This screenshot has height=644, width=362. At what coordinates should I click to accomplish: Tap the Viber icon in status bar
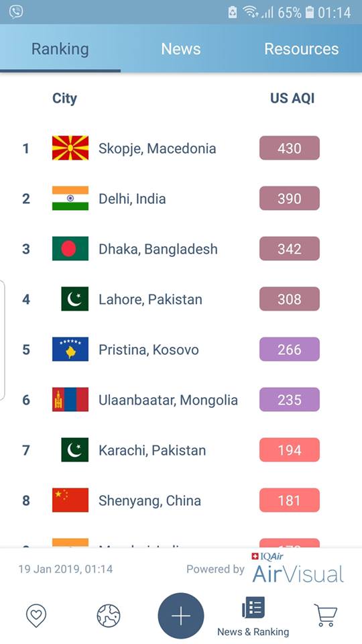(16, 12)
